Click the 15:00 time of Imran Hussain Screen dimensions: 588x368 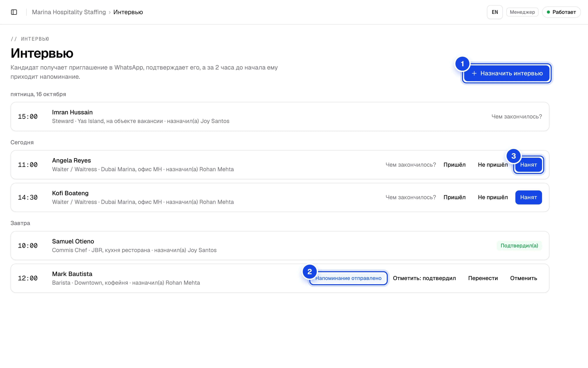pyautogui.click(x=28, y=117)
